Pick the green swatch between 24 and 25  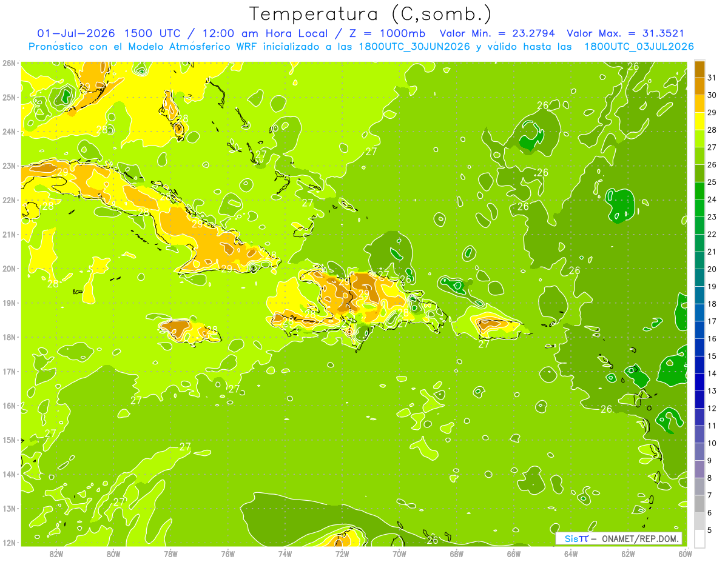[x=699, y=192]
